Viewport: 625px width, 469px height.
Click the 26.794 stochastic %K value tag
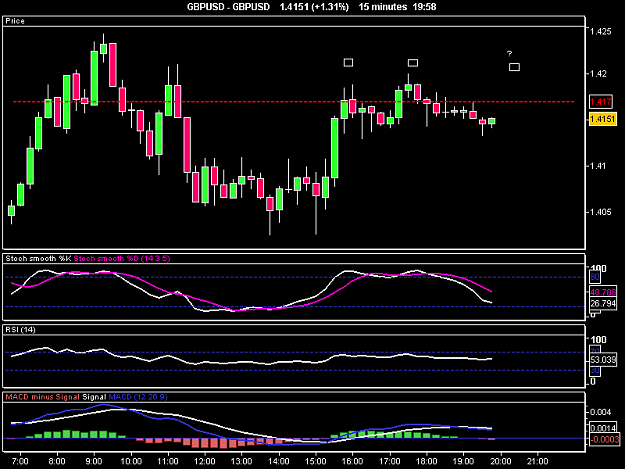(x=603, y=304)
